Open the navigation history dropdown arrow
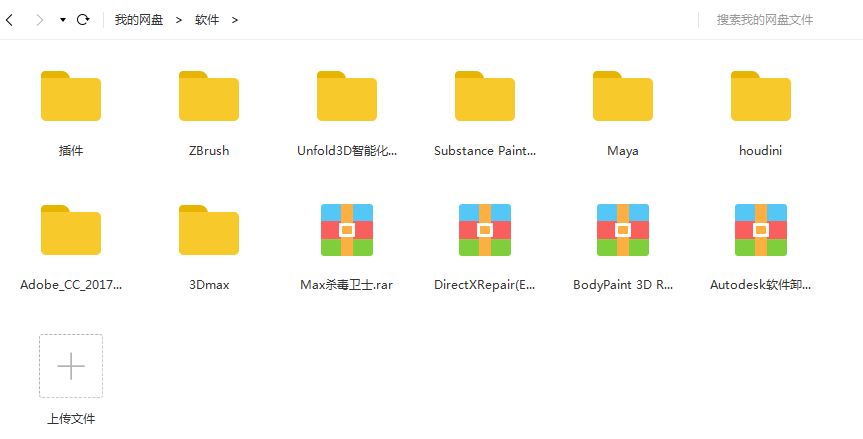Screen dimensions: 863x439 coord(63,20)
